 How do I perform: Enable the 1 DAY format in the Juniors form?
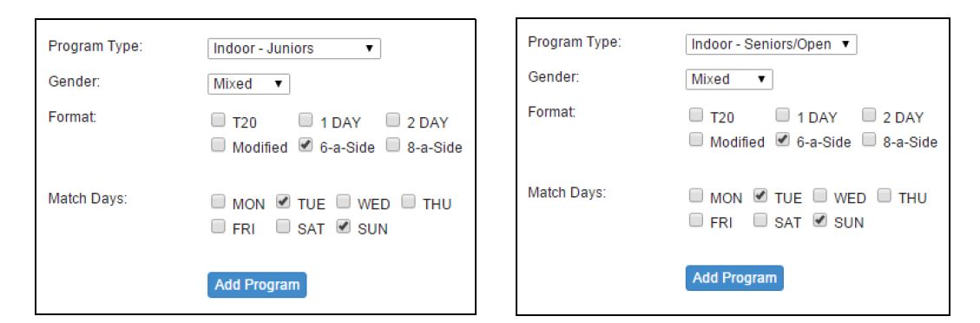[x=305, y=120]
